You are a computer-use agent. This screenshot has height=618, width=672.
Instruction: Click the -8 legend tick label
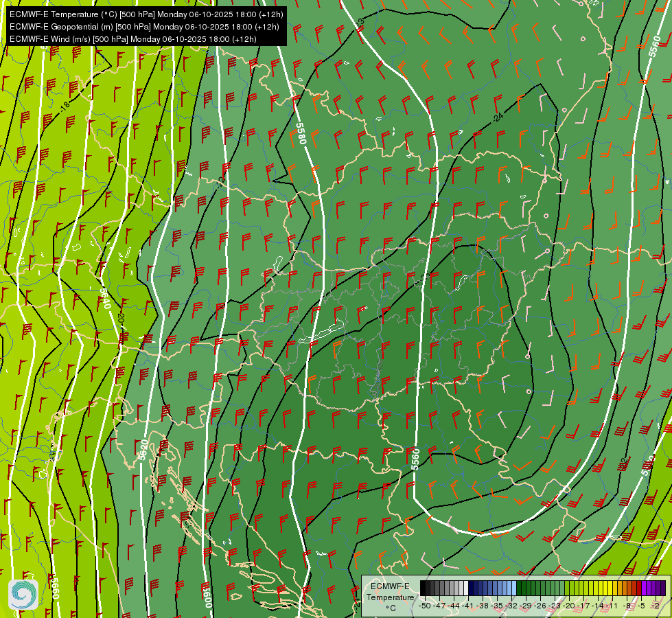point(627,606)
